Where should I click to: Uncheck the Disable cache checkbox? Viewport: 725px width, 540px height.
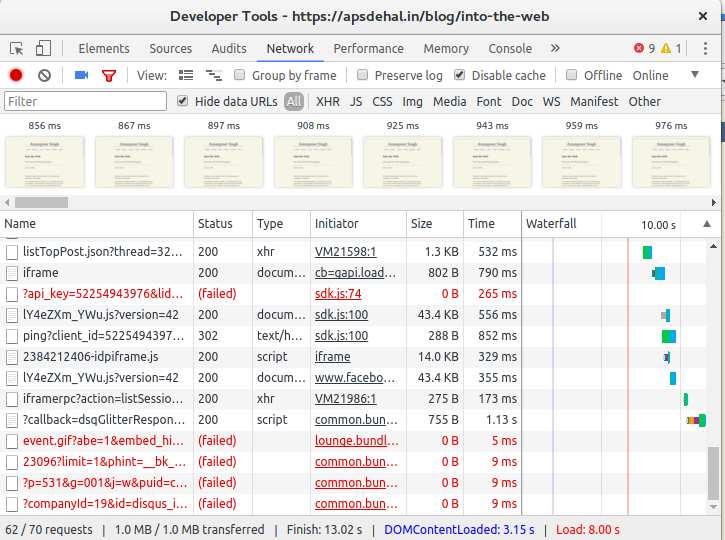point(460,75)
